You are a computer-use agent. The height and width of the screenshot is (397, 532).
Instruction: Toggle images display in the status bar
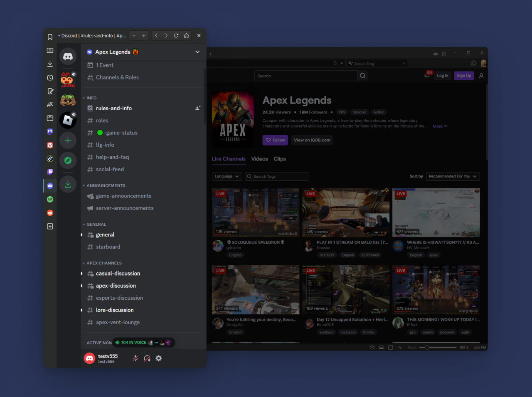click(x=381, y=348)
